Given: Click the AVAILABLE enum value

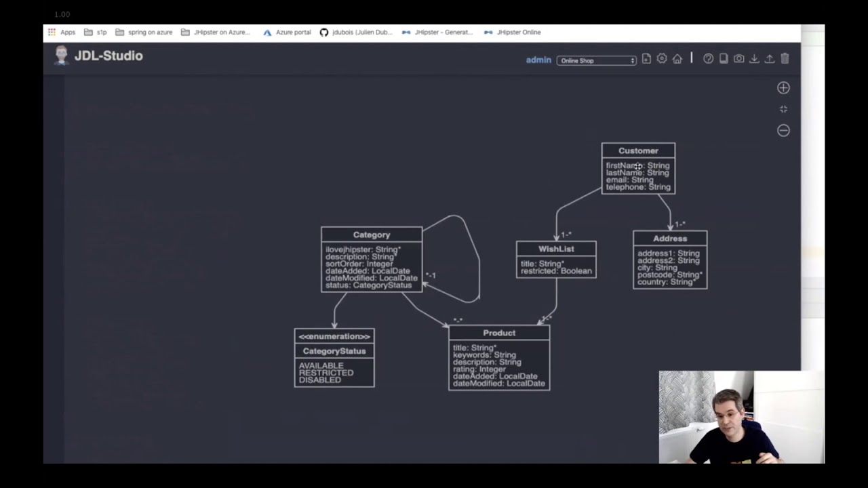Looking at the screenshot, I should pos(321,365).
